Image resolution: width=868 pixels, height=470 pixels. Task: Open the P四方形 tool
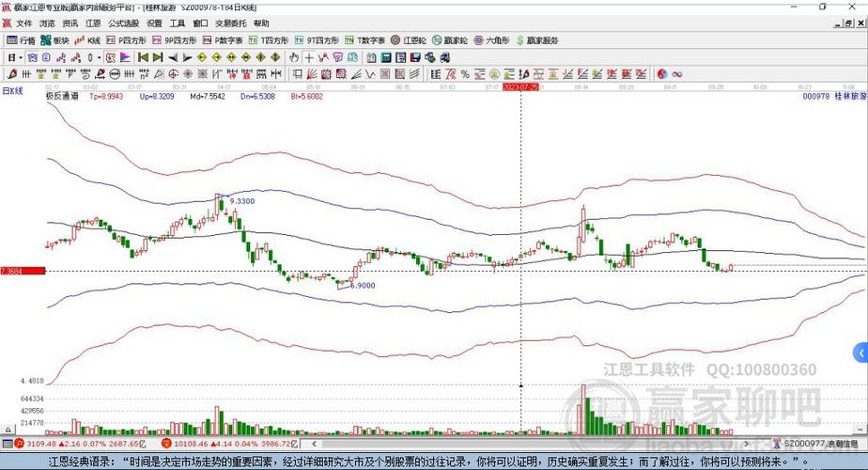[x=126, y=40]
